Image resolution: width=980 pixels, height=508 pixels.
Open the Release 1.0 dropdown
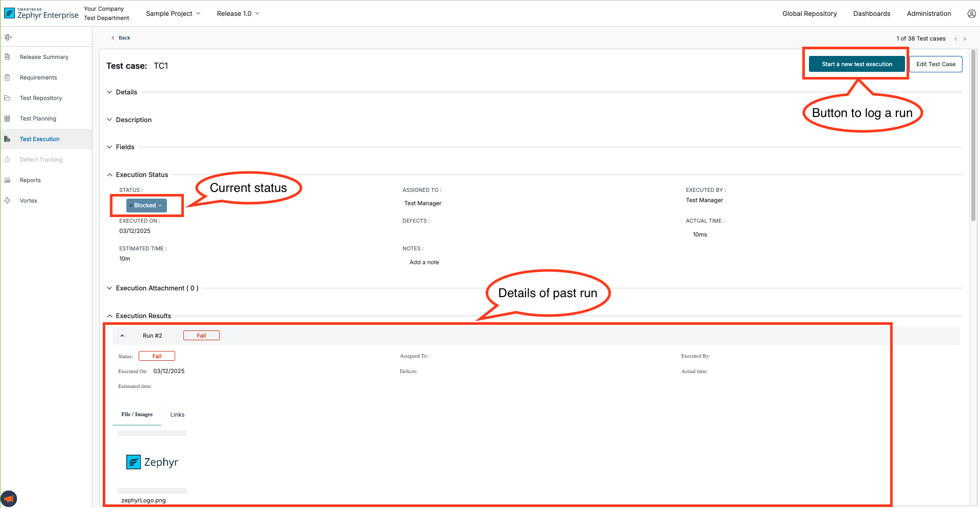[238, 14]
